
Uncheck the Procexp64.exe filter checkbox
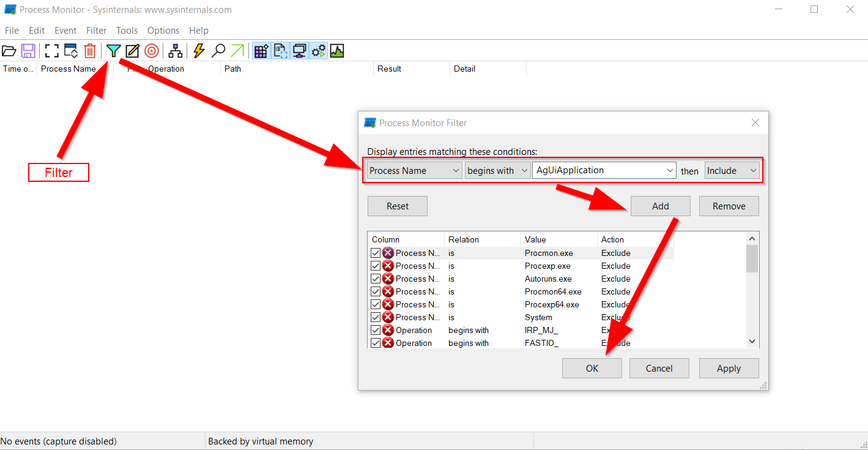(376, 304)
